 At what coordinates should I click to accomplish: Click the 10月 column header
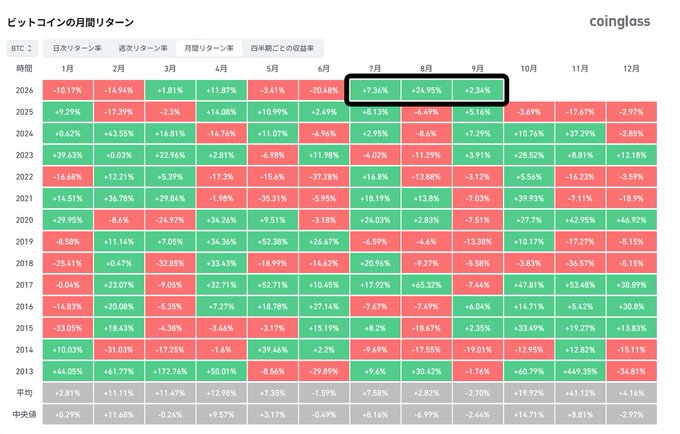[x=529, y=69]
